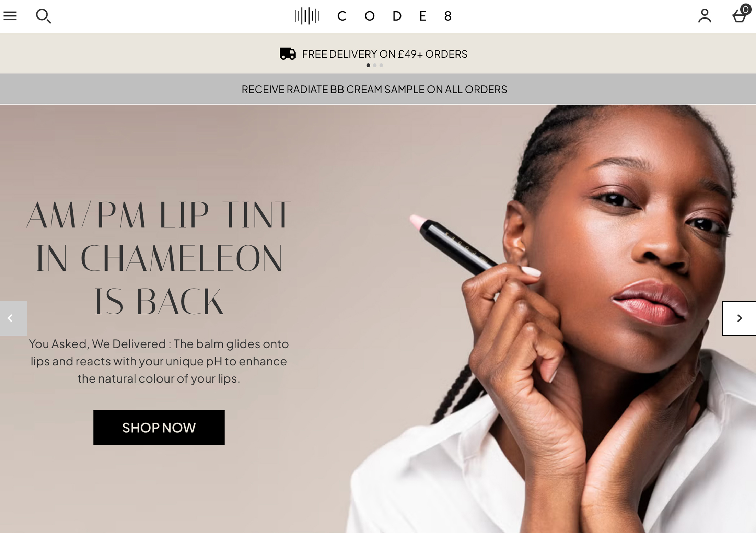Click the balm description paragraph
The image size is (756, 549).
click(x=159, y=361)
